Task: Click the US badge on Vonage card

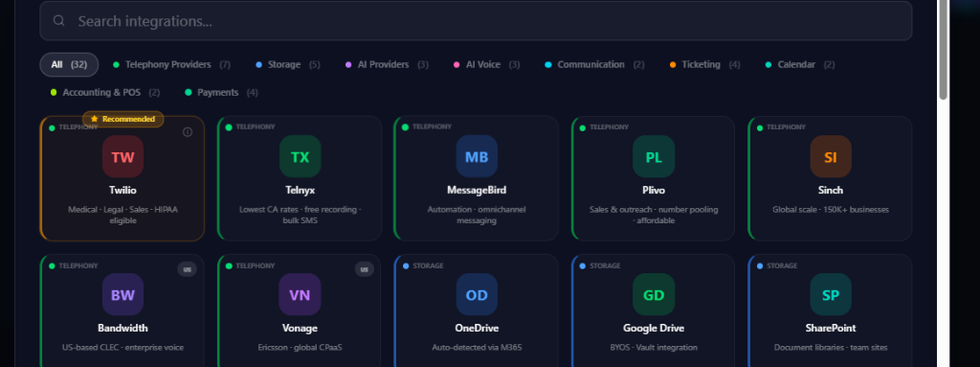Action: tap(365, 269)
